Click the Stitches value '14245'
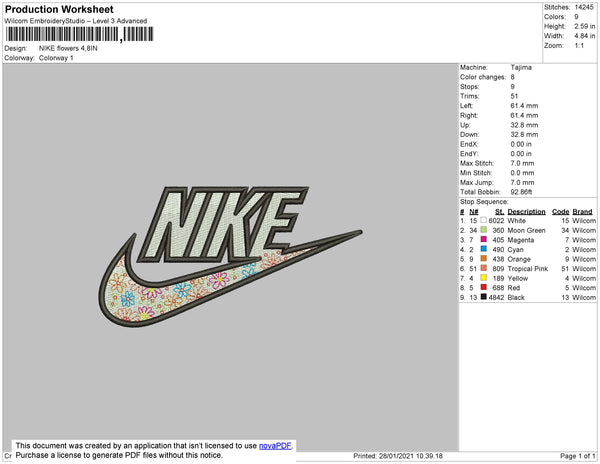The width and height of the screenshot is (600, 464). (584, 7)
